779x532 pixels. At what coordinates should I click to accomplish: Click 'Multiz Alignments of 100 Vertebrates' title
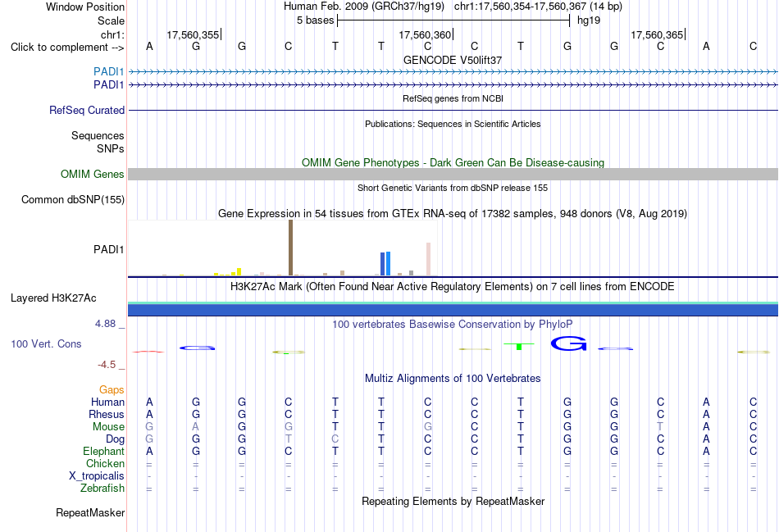[x=453, y=379]
